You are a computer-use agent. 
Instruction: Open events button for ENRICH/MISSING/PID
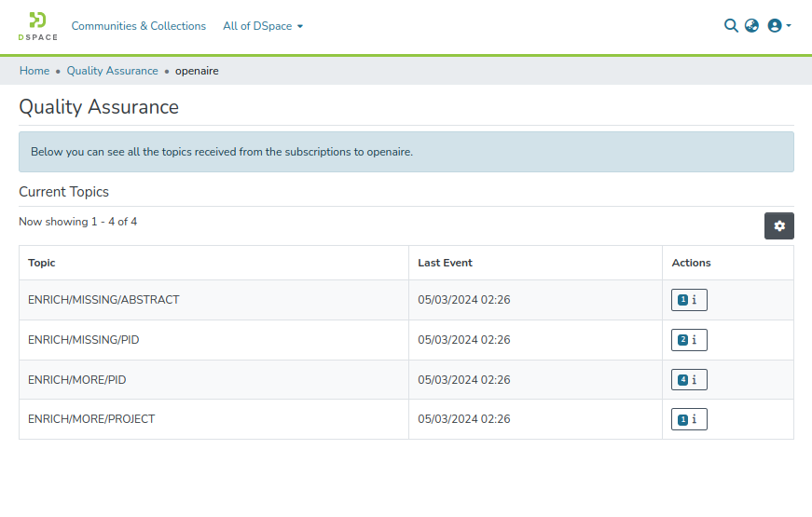(x=689, y=340)
